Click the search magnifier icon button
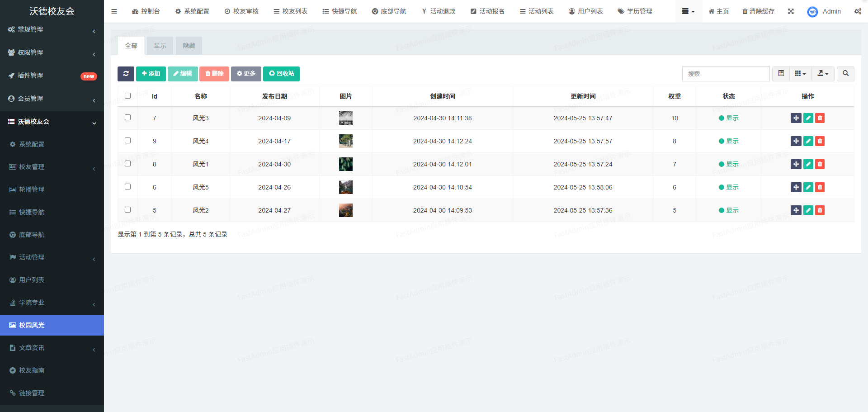The image size is (868, 412). [x=845, y=74]
